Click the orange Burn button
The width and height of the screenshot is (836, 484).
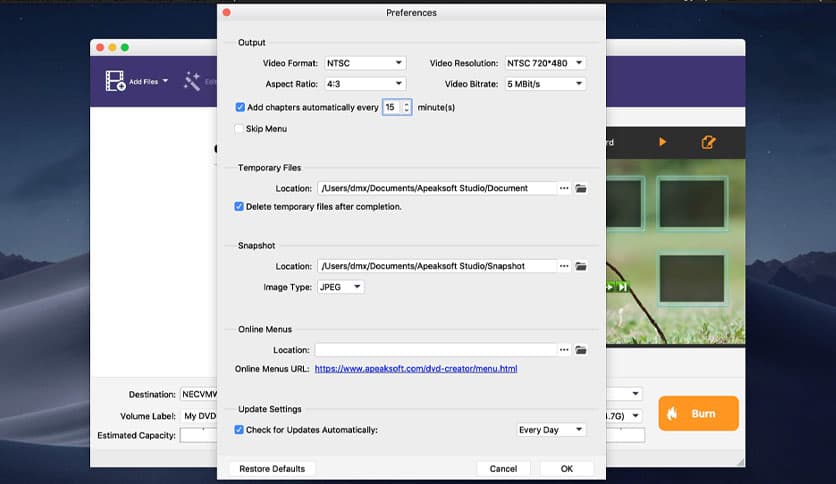(x=698, y=413)
